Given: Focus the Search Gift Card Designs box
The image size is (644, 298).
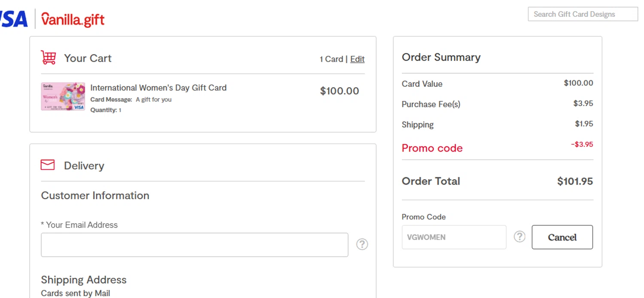Looking at the screenshot, I should (x=583, y=14).
